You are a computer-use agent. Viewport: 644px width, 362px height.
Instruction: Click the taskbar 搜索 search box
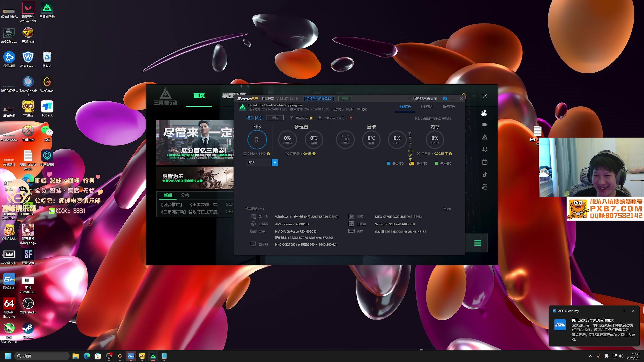(42, 356)
